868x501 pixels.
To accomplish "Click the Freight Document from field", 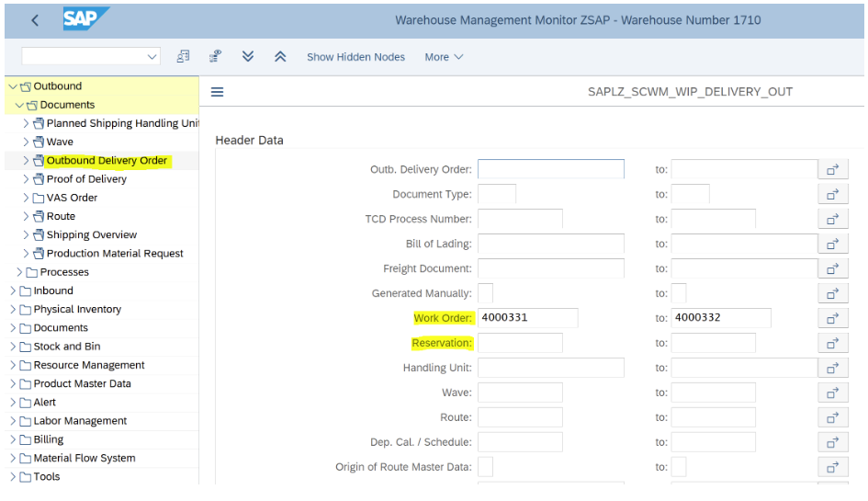I will point(551,268).
